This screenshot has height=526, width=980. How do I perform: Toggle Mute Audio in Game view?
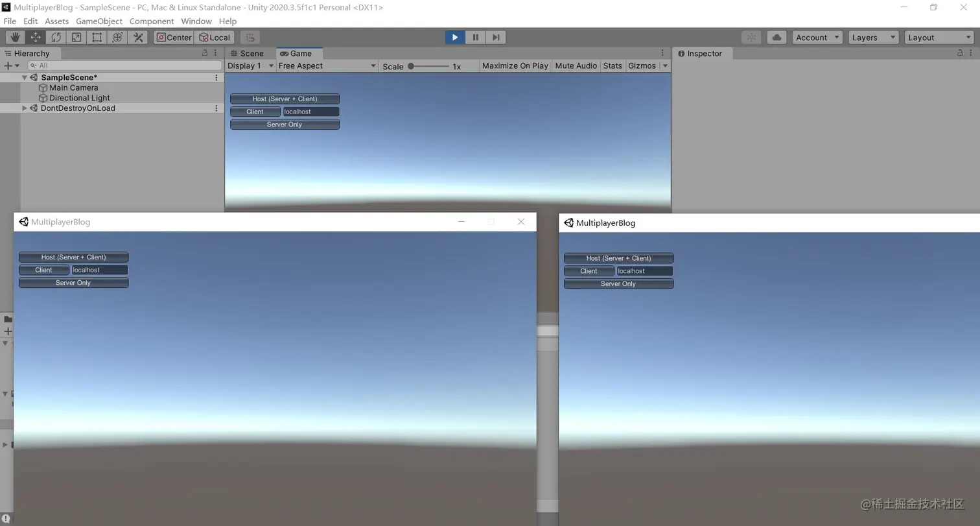pyautogui.click(x=576, y=66)
